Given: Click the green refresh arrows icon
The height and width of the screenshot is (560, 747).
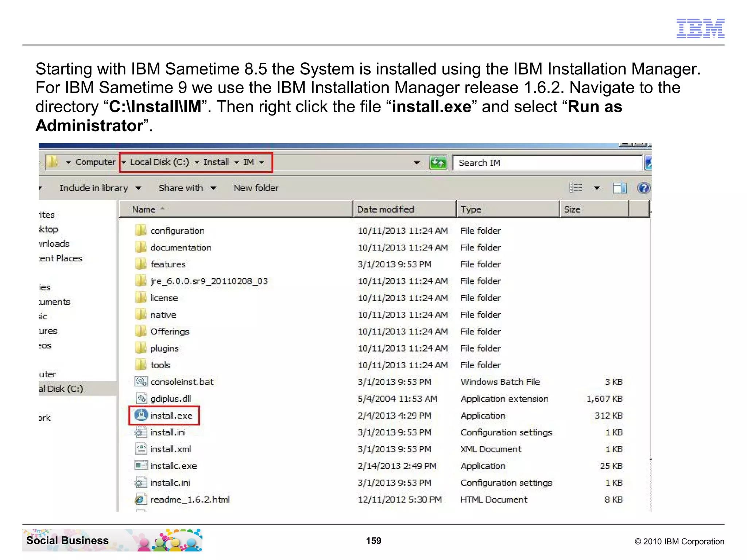Looking at the screenshot, I should click(x=438, y=163).
